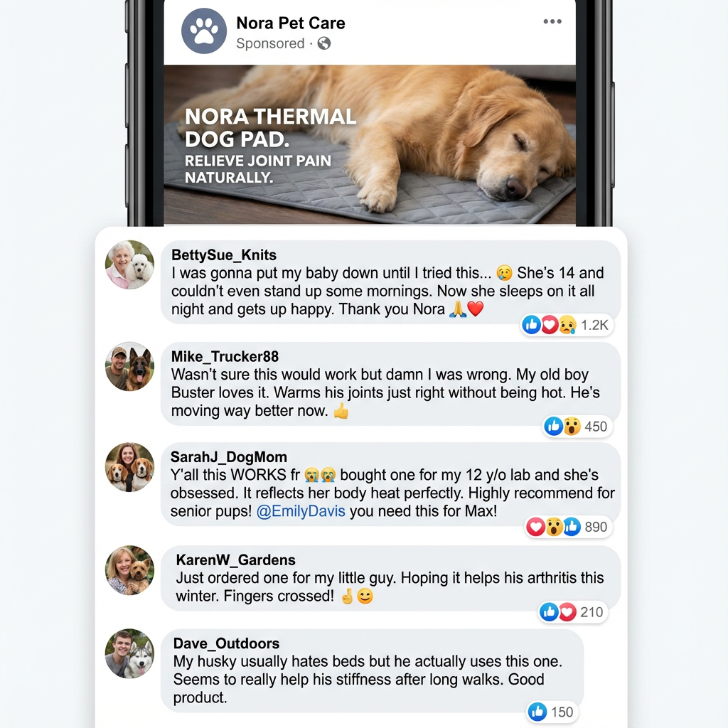Open BettySue_Knits profile picture
This screenshot has height=728, width=728.
[129, 264]
